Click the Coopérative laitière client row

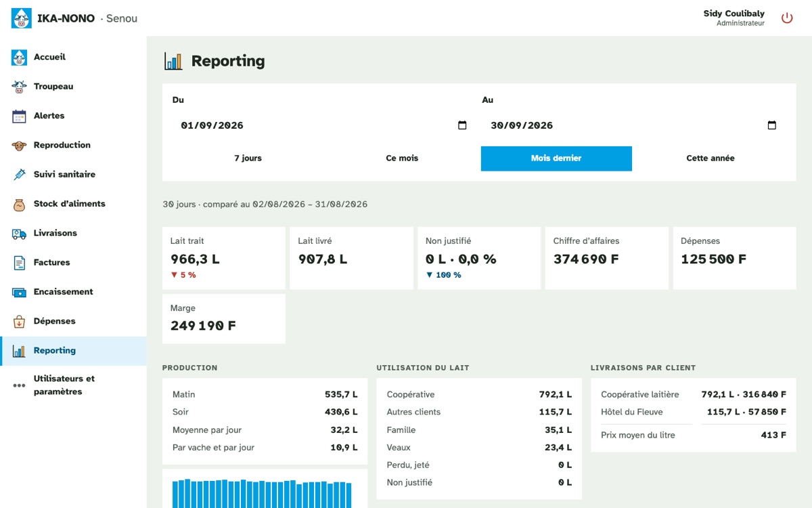694,394
